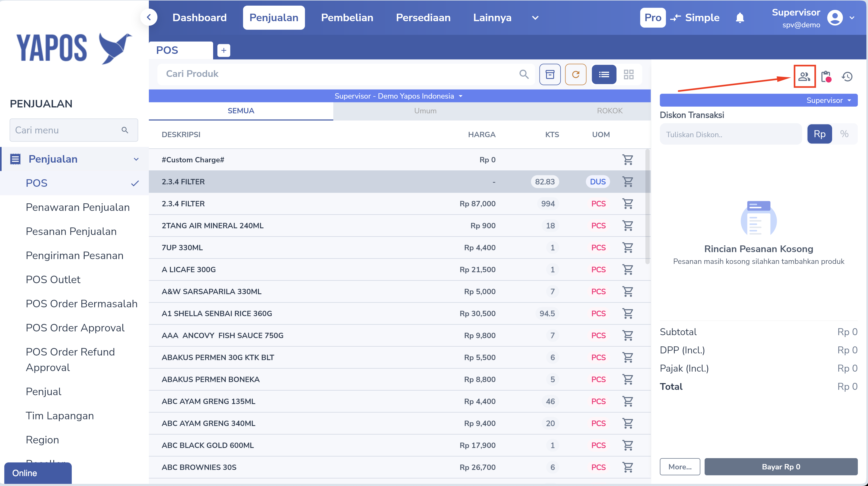Image resolution: width=868 pixels, height=486 pixels.
Task: Open the transaction history icon
Action: [847, 77]
